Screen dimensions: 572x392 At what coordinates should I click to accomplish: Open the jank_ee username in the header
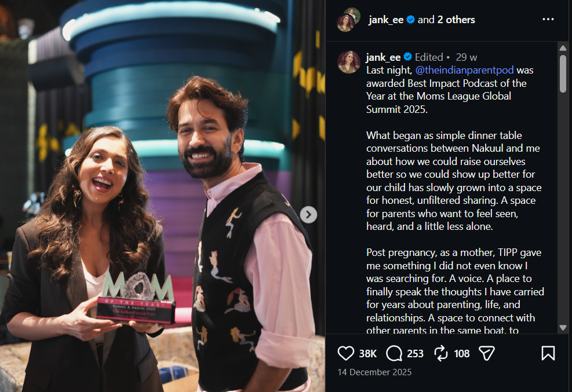tap(386, 20)
